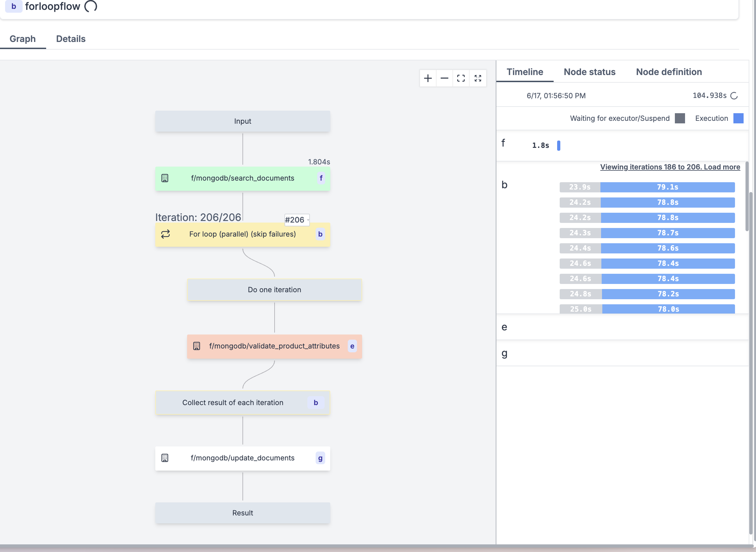Click the 'f' badge on search_documents node
756x552 pixels.
(x=321, y=178)
